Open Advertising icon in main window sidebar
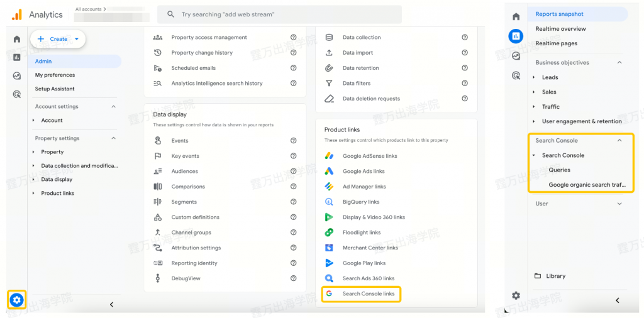Screen dimensions: 644x318 (x=17, y=94)
